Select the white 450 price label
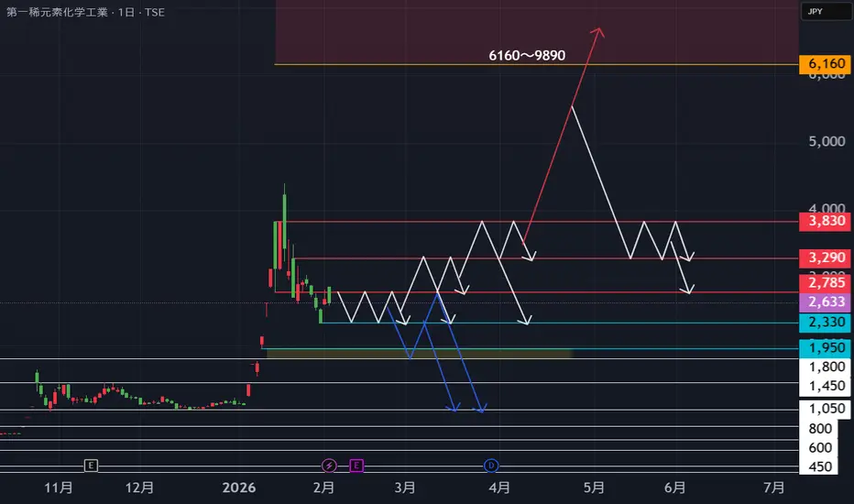 pyautogui.click(x=818, y=466)
